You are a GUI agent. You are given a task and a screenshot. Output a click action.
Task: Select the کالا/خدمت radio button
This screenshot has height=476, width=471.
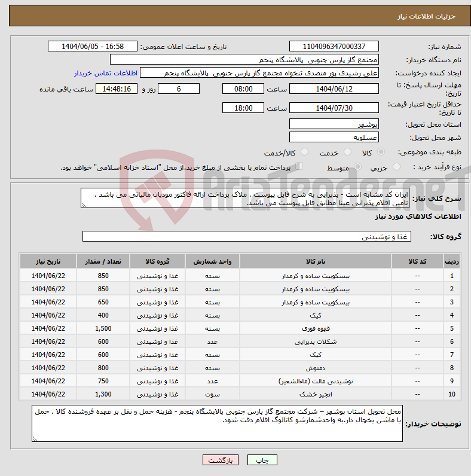(x=305, y=152)
